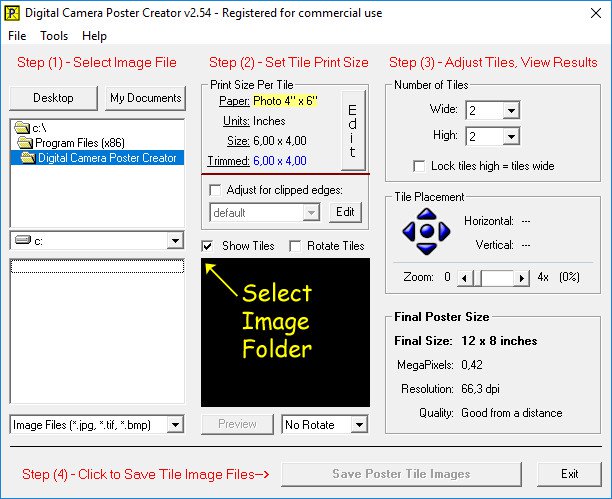The image size is (612, 499).
Task: Click the Program Files (x86) folder icon
Action: point(25,143)
